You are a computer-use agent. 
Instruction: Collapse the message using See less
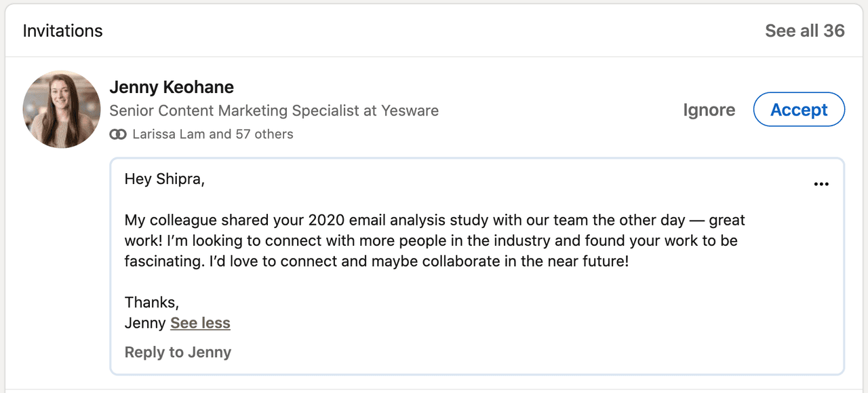200,323
